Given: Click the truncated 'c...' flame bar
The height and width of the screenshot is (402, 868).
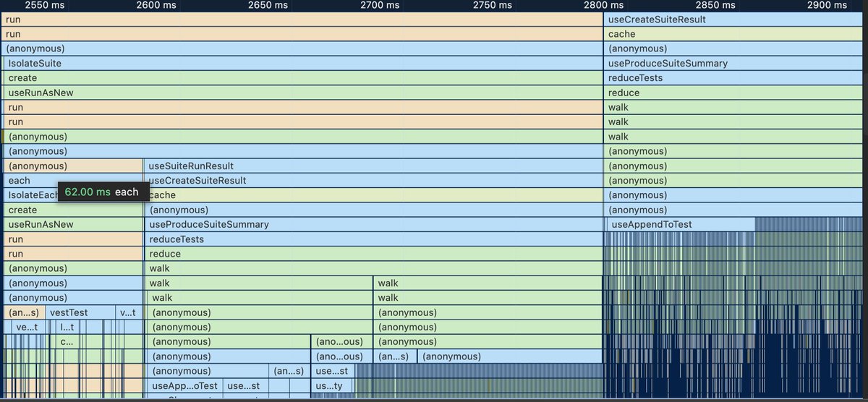Looking at the screenshot, I should 66,341.
